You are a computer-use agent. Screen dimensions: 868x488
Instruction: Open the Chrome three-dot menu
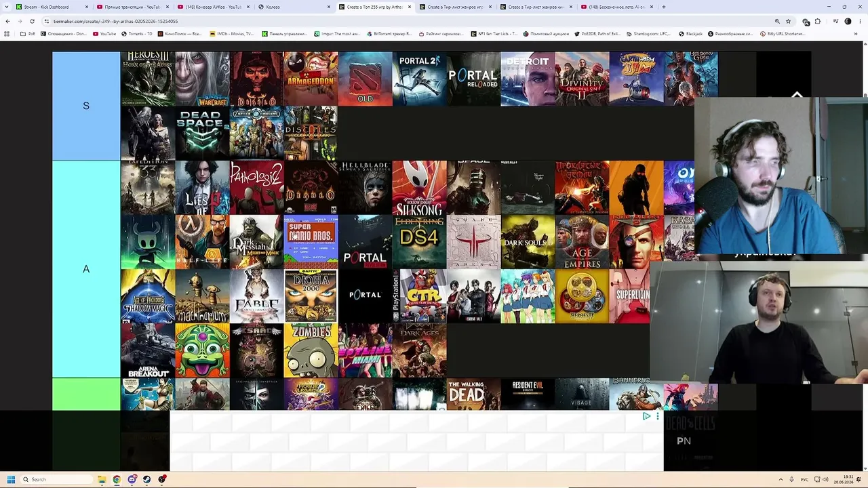click(860, 21)
